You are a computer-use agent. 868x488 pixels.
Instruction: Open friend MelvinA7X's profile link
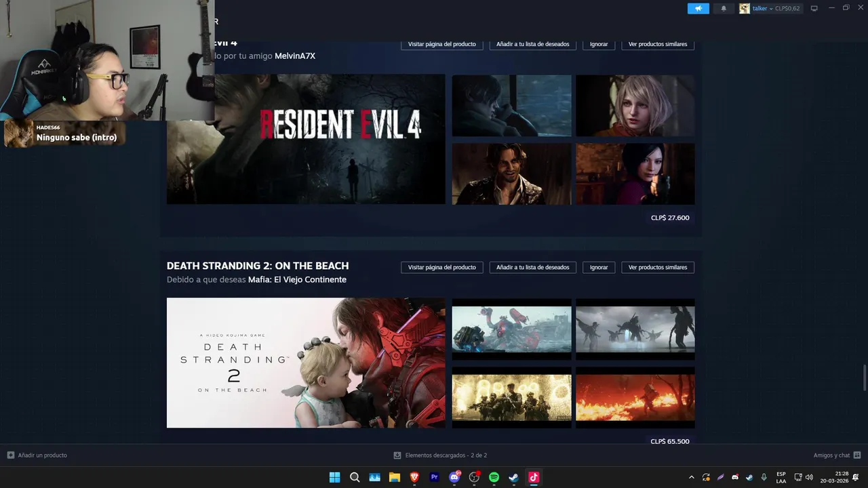(x=295, y=56)
